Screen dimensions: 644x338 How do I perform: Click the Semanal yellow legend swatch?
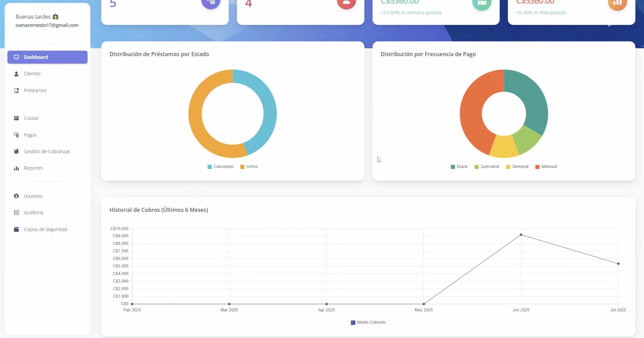pyautogui.click(x=508, y=167)
